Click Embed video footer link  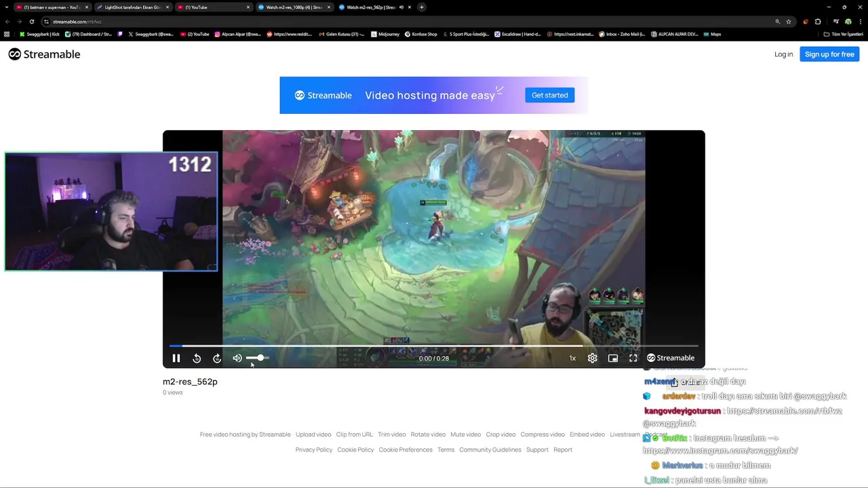(x=587, y=434)
